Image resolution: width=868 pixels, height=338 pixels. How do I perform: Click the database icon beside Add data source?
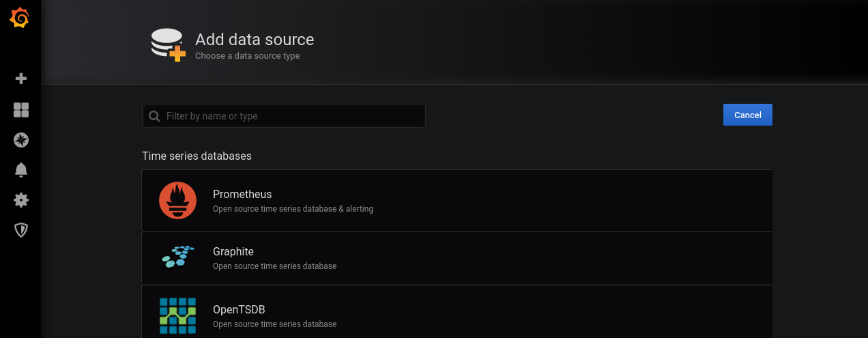168,45
